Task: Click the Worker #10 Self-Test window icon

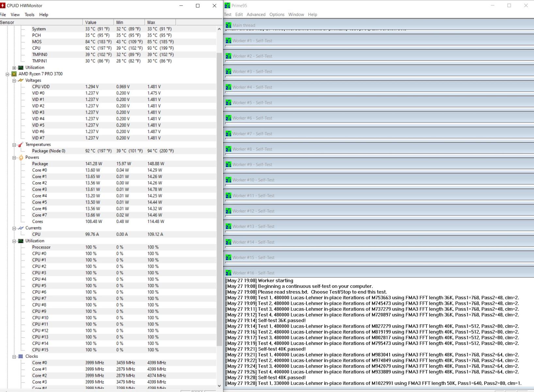Action: (228, 180)
